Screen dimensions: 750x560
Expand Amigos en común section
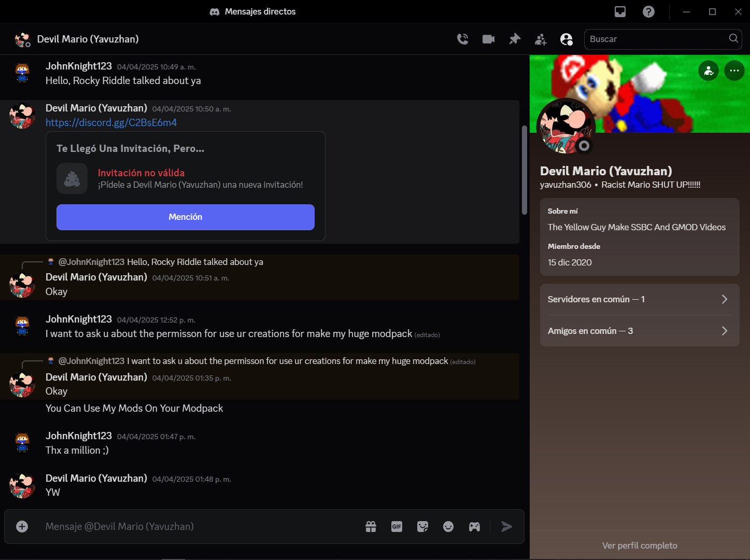[639, 331]
